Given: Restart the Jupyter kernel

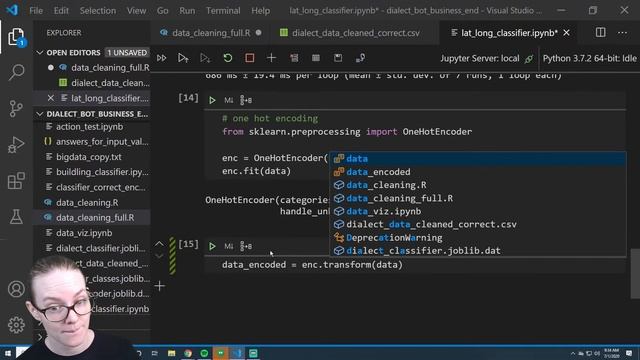Looking at the screenshot, I should click(x=228, y=58).
